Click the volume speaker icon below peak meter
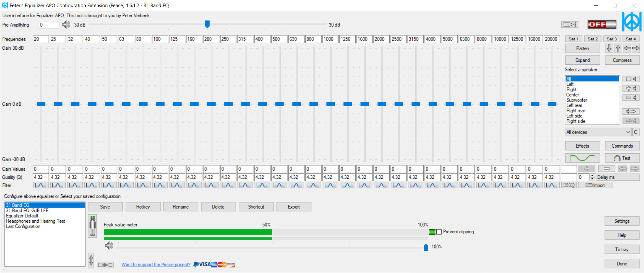Viewport: 644px width, 273px height. tap(109, 246)
